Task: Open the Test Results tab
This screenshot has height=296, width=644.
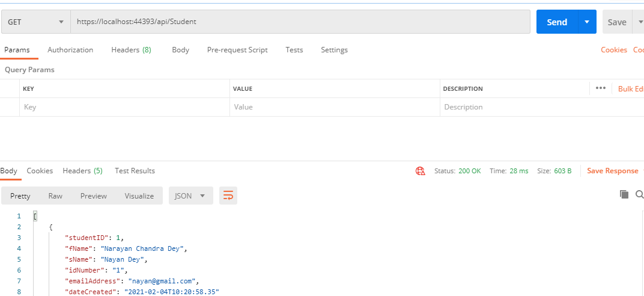Action: (135, 171)
